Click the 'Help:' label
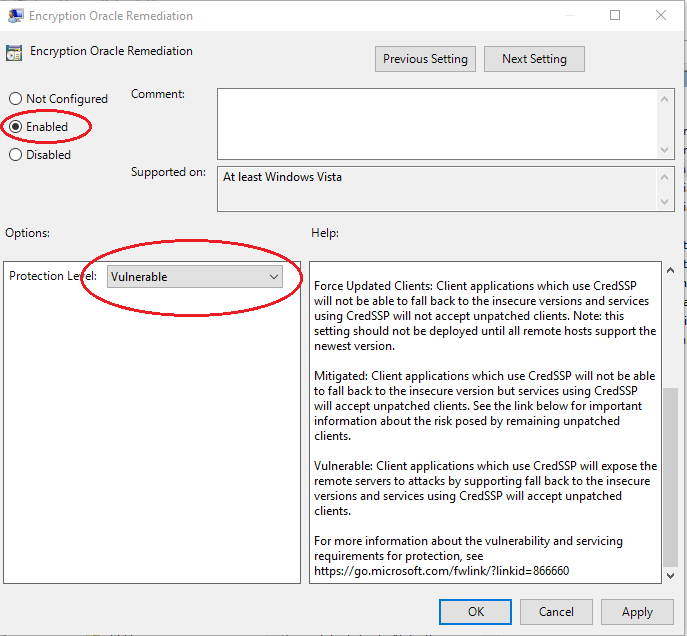The width and height of the screenshot is (687, 636). click(x=325, y=233)
